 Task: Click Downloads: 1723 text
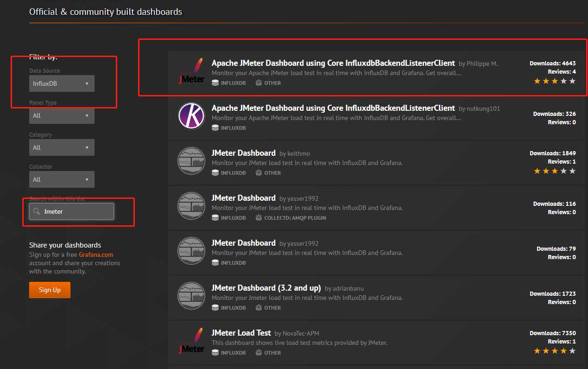pyautogui.click(x=553, y=293)
